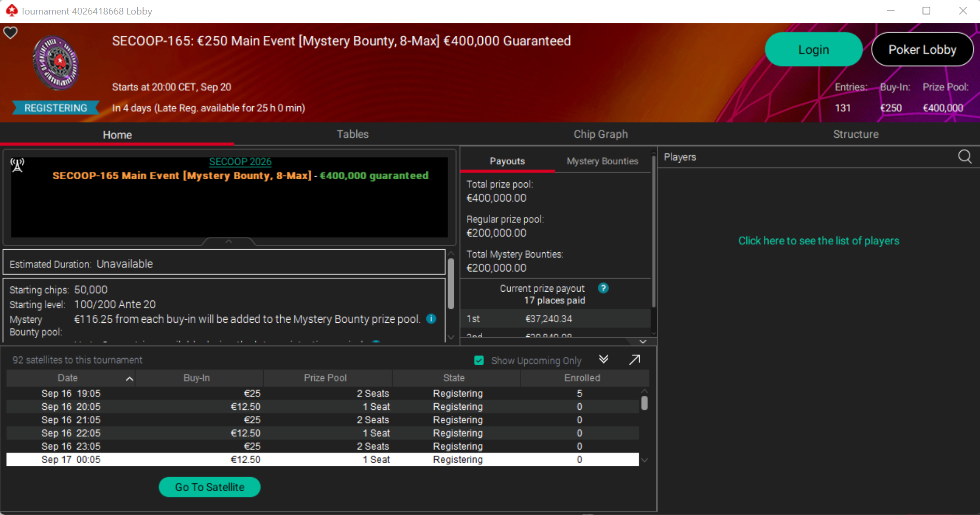Open the Structure tab

pos(856,134)
